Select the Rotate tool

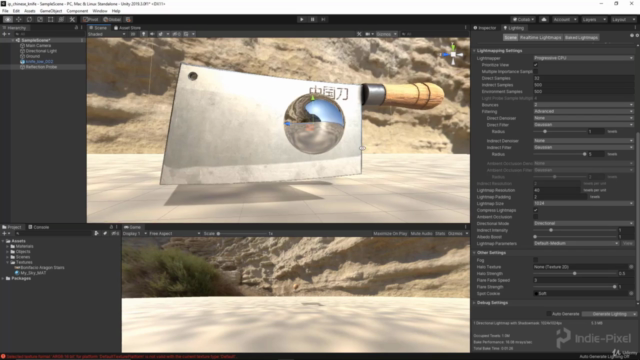pos(29,19)
